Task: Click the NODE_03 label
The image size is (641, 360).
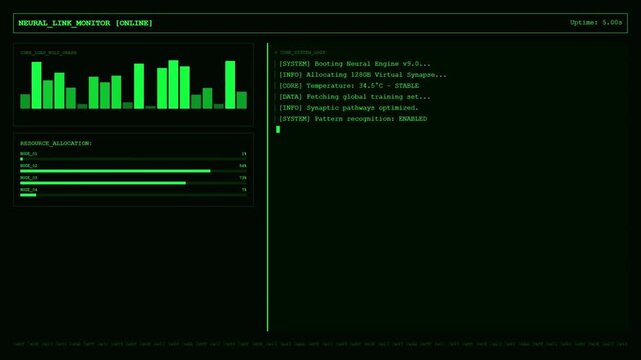Action: pyautogui.click(x=29, y=178)
